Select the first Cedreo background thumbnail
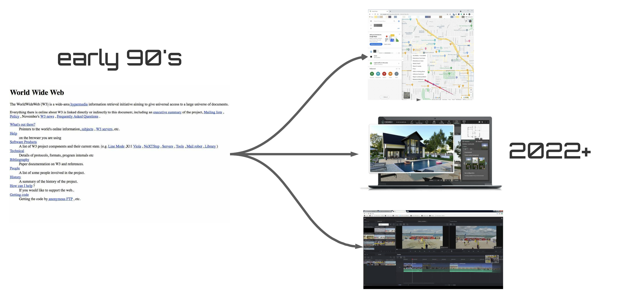The width and height of the screenshot is (644, 298). (x=469, y=160)
